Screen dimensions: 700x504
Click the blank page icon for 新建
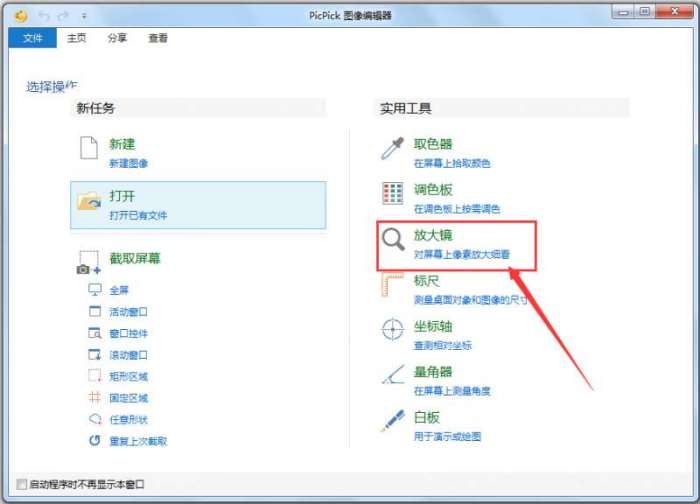click(89, 148)
